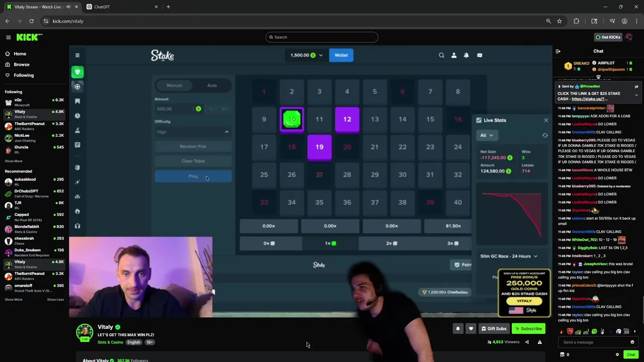This screenshot has height=362, width=644.
Task: Select the highlighted keno tile 19
Action: tap(319, 147)
